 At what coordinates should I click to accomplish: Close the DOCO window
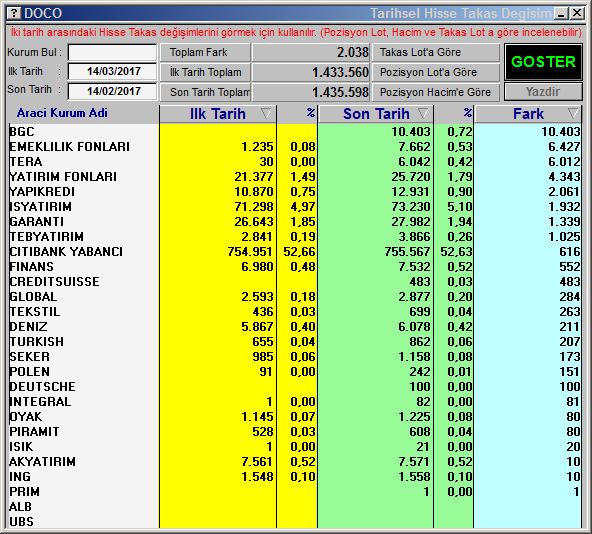click(x=577, y=13)
